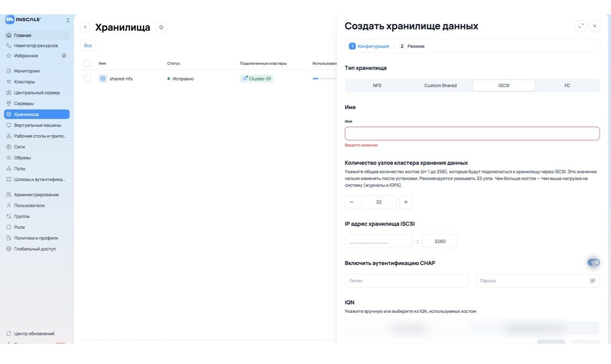This screenshot has height=364, width=611.
Task: Click the Серверы sidebar icon
Action: point(9,103)
